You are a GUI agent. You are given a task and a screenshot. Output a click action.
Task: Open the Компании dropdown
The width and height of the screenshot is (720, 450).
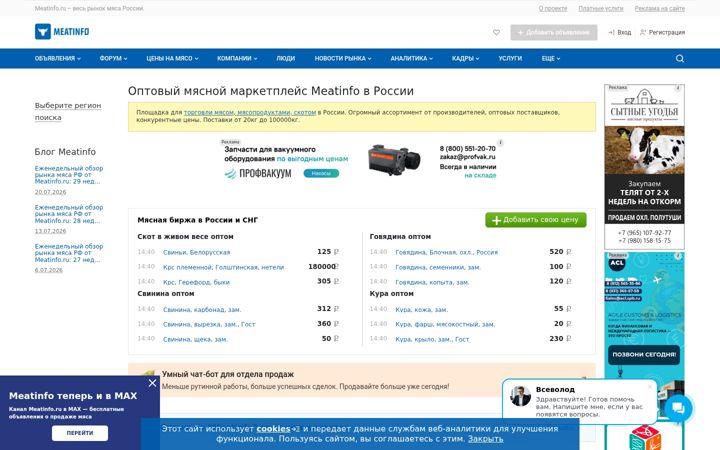237,58
